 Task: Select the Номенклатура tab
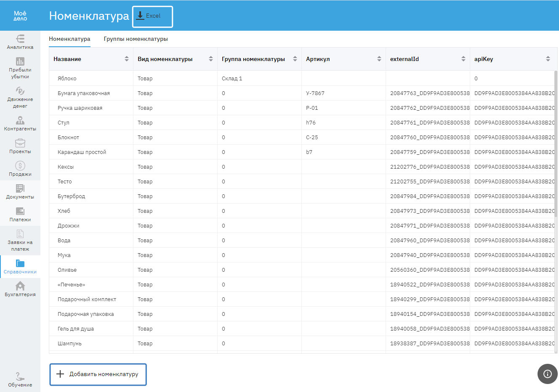pyautogui.click(x=69, y=39)
